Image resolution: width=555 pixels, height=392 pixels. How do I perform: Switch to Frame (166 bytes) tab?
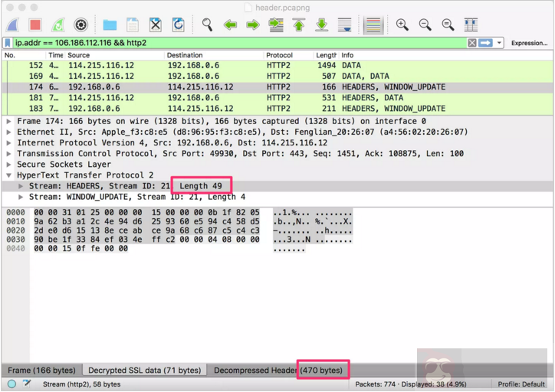click(41, 370)
